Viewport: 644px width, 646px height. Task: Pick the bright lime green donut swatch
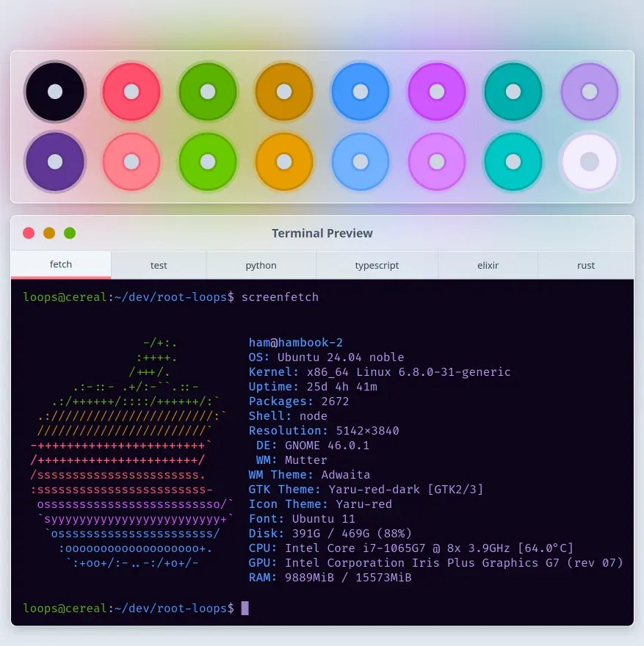[x=207, y=161]
